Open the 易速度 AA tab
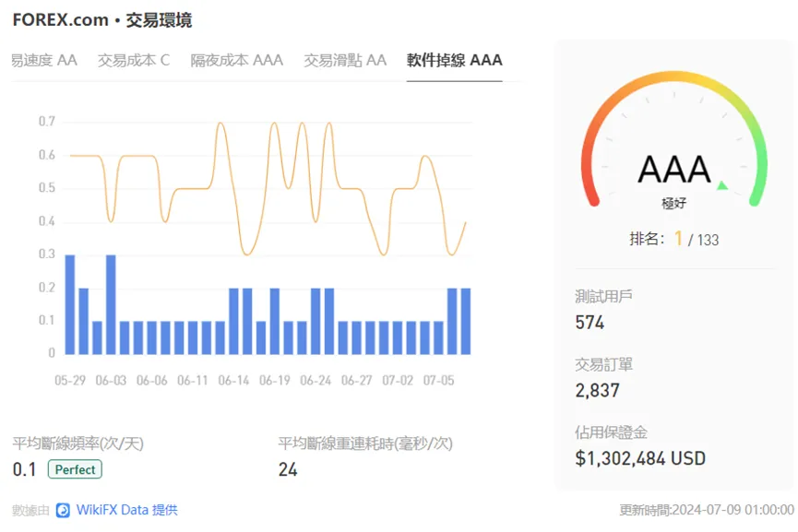 tap(43, 60)
